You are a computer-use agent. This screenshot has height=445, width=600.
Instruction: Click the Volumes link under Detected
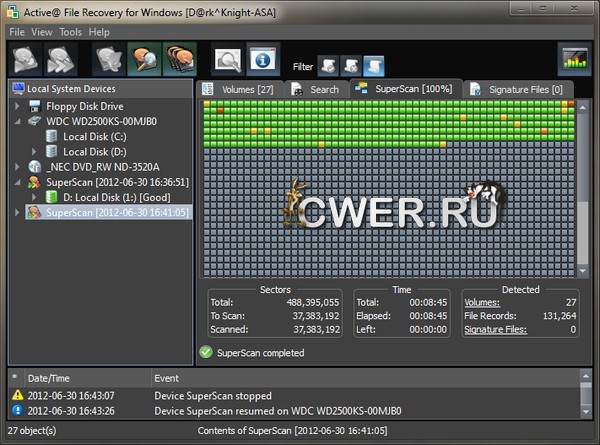click(482, 300)
